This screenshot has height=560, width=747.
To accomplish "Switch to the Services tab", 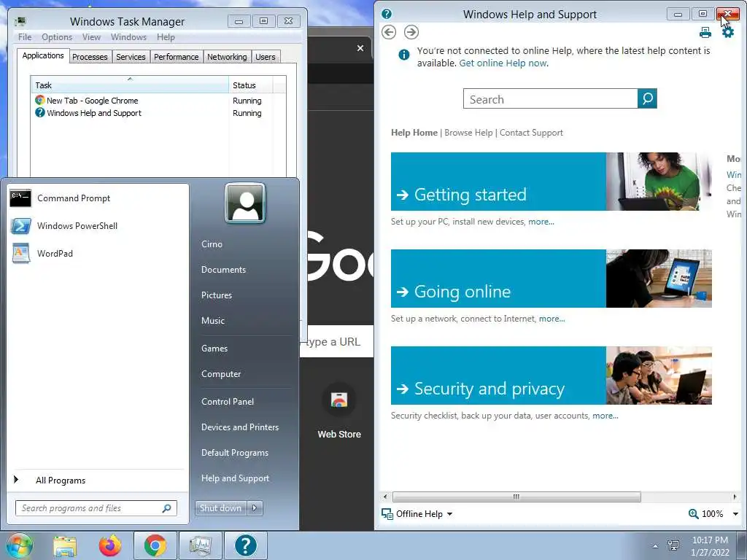I will point(131,57).
